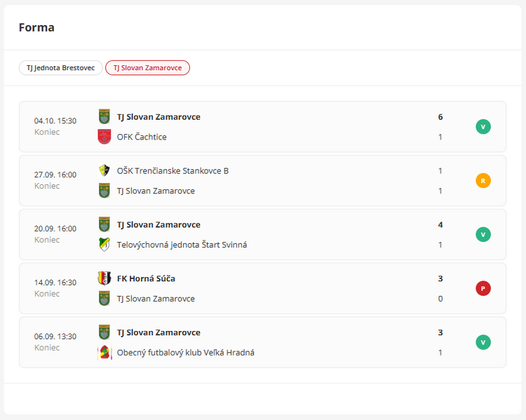Open the OFK Čachtice team link
Image resolution: width=526 pixels, height=420 pixels.
[142, 137]
